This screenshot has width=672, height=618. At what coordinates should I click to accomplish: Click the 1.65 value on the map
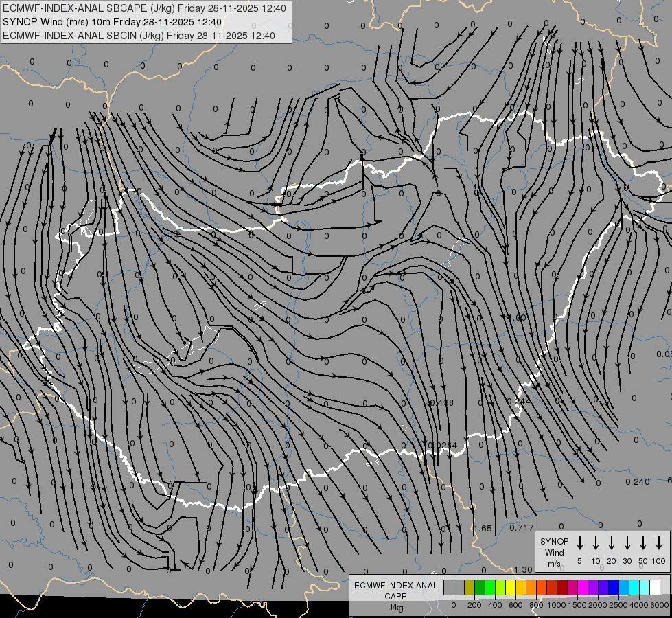[x=483, y=528]
